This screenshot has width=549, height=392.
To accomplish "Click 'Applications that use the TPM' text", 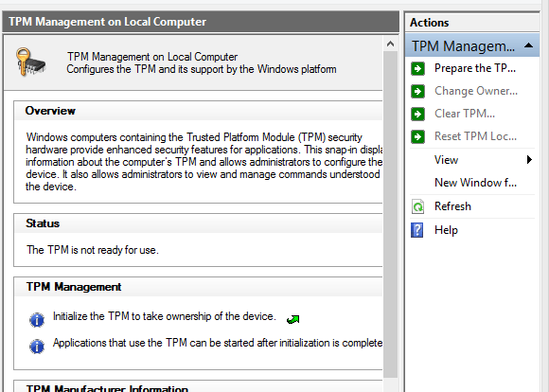I will 218,343.
